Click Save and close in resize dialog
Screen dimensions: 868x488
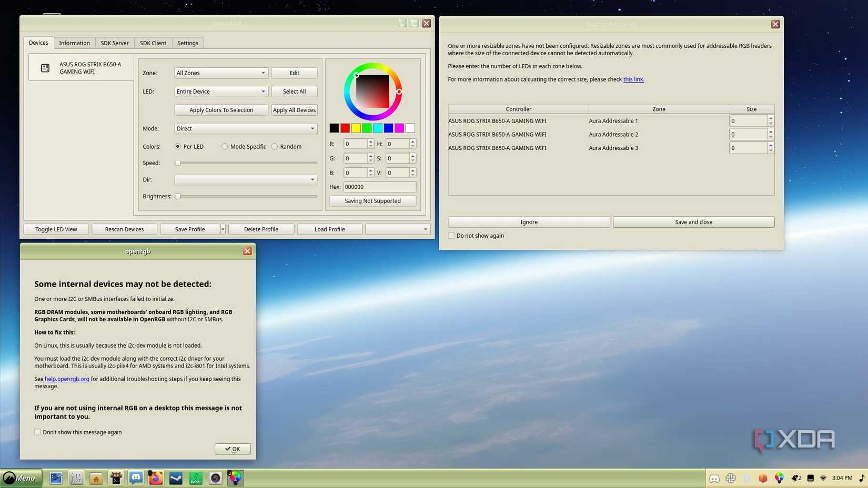pyautogui.click(x=693, y=222)
